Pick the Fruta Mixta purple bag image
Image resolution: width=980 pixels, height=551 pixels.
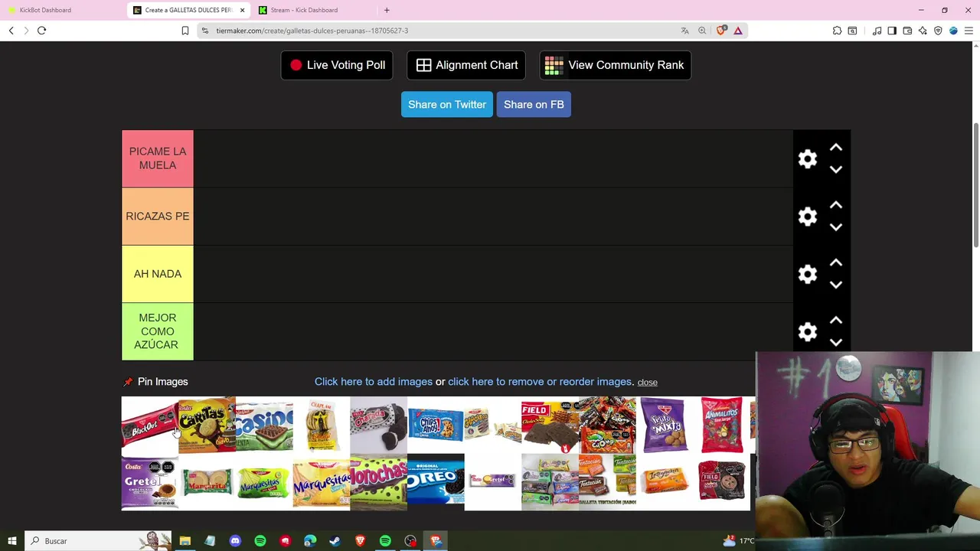(665, 425)
